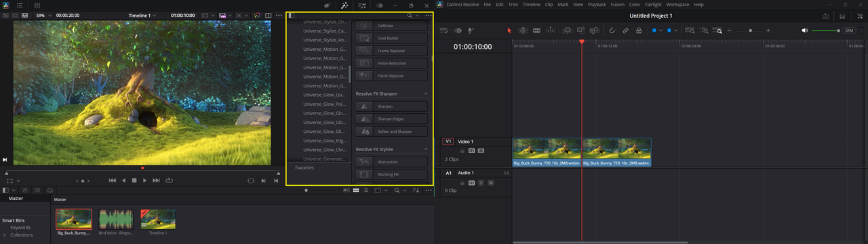Toggle the effects library sidebar panel icon
This screenshot has height=244, width=868.
292,15
